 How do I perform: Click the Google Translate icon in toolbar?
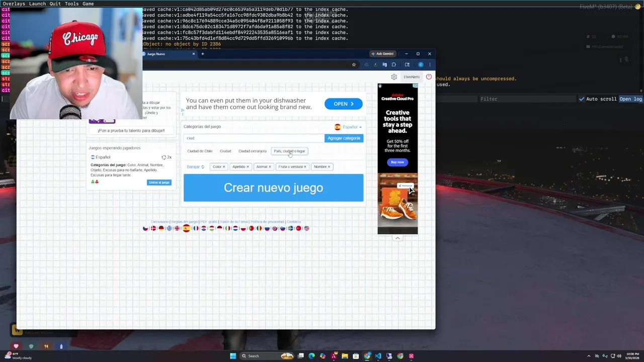pos(384,64)
